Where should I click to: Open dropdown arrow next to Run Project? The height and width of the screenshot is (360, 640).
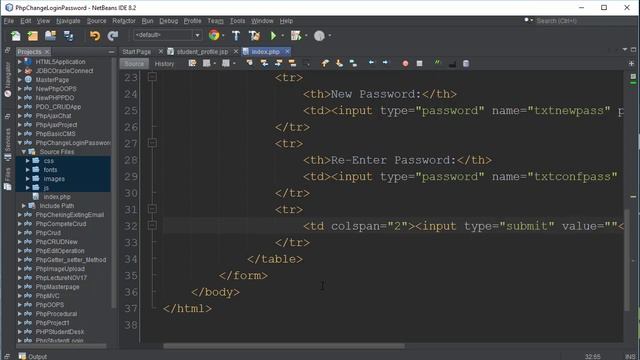[282, 36]
